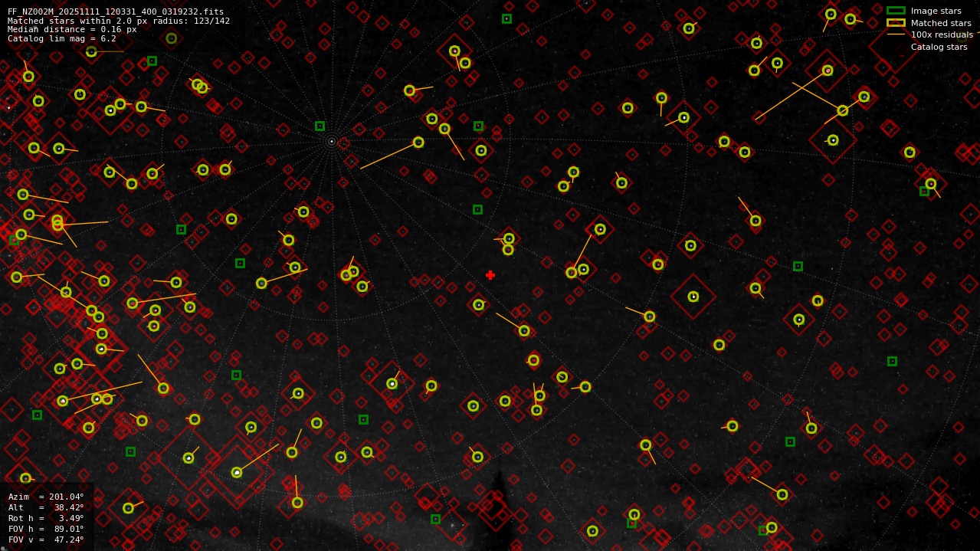
Task: Click the '100x residuals' legend label
Action: pyautogui.click(x=942, y=34)
